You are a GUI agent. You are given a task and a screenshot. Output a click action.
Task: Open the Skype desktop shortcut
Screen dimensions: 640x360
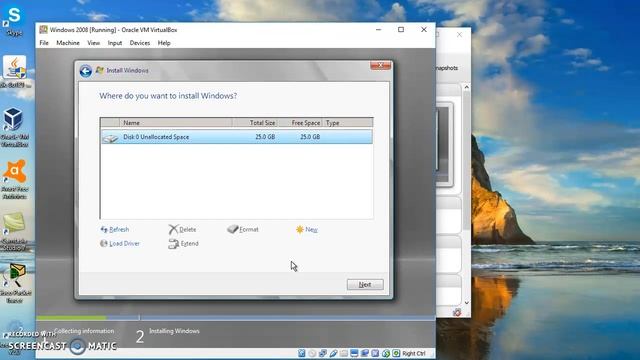tap(14, 21)
